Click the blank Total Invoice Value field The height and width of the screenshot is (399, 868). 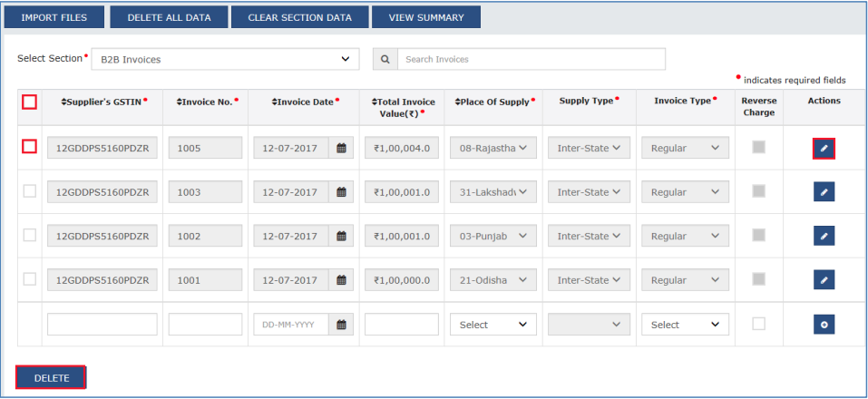pyautogui.click(x=402, y=325)
